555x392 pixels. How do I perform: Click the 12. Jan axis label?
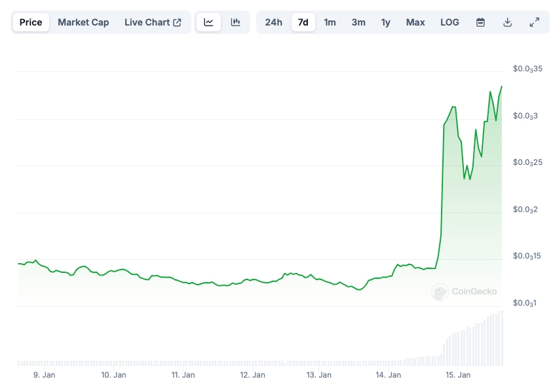pyautogui.click(x=252, y=375)
